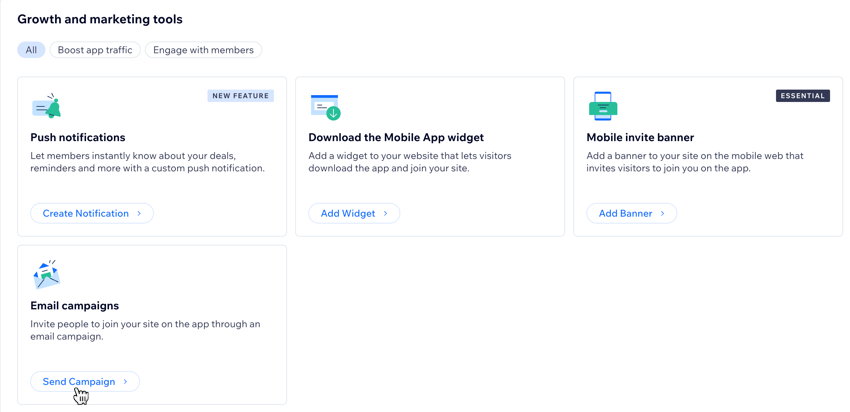The height and width of the screenshot is (412, 850).
Task: Filter by Engage with members
Action: click(x=203, y=50)
